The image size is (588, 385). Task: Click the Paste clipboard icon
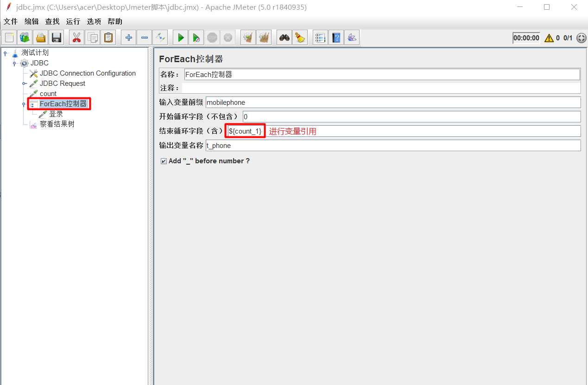click(x=108, y=38)
